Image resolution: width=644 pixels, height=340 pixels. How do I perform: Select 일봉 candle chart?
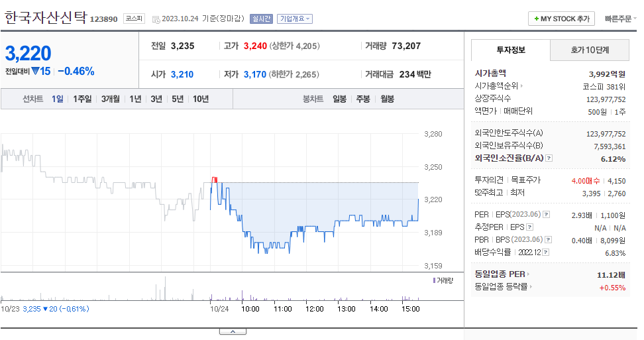tap(339, 99)
